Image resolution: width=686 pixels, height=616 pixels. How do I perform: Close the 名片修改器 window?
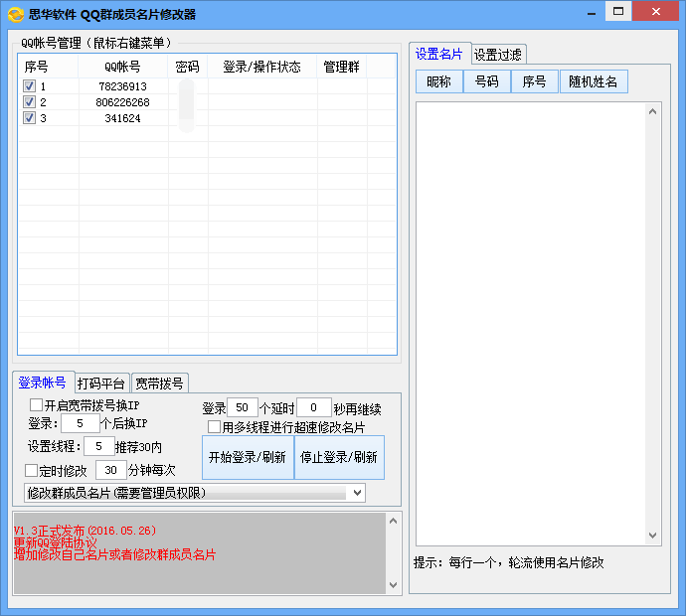tap(655, 11)
